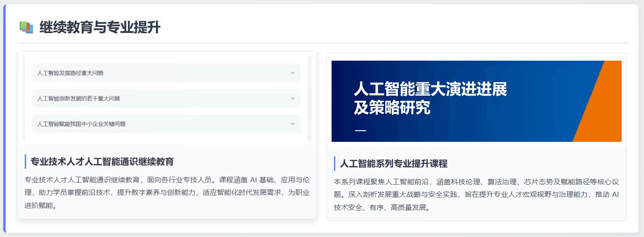
Task: Click description starting 本系列课程聚焦人工智能前沿
Action: 476,194
